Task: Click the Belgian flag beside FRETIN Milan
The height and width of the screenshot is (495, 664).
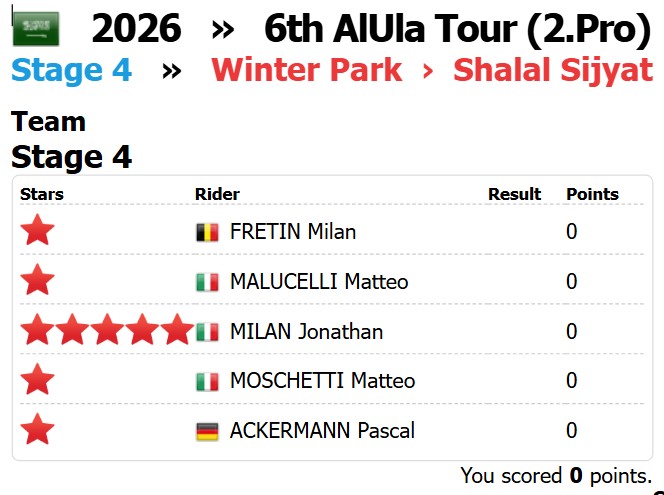Action: coord(207,232)
